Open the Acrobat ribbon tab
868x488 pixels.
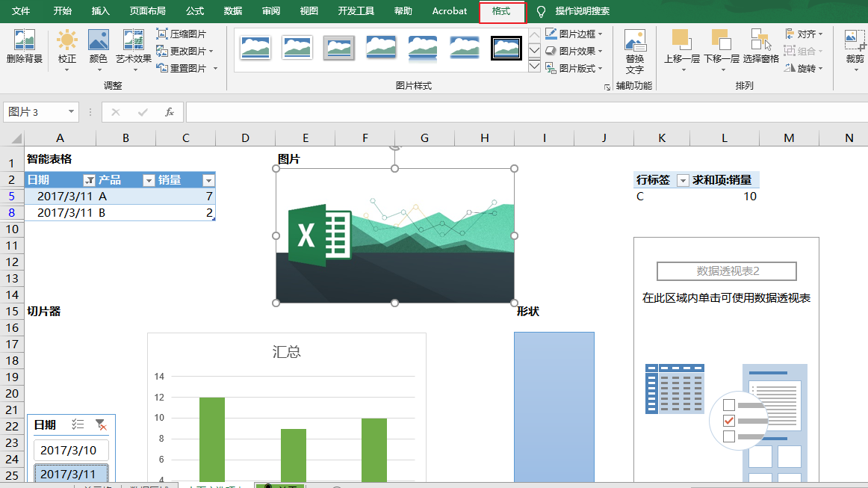449,11
